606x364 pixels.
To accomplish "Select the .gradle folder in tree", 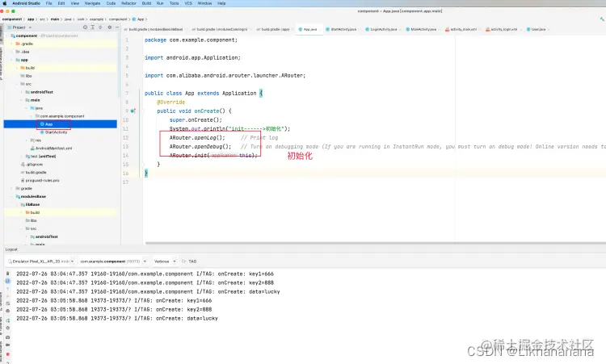I will pyautogui.click(x=27, y=44).
